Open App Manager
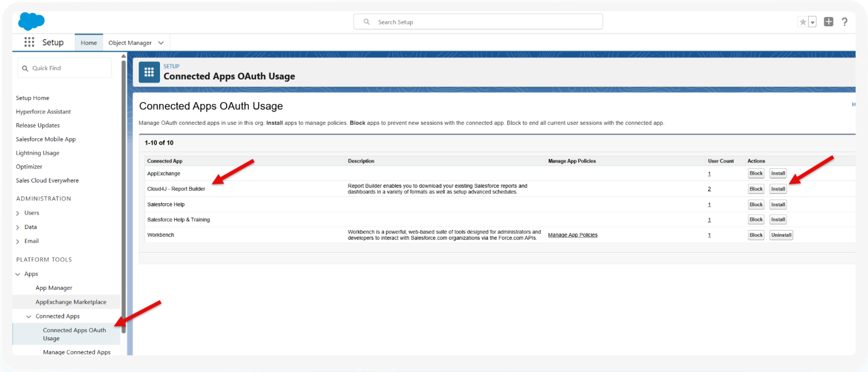This screenshot has width=868, height=372. point(54,288)
